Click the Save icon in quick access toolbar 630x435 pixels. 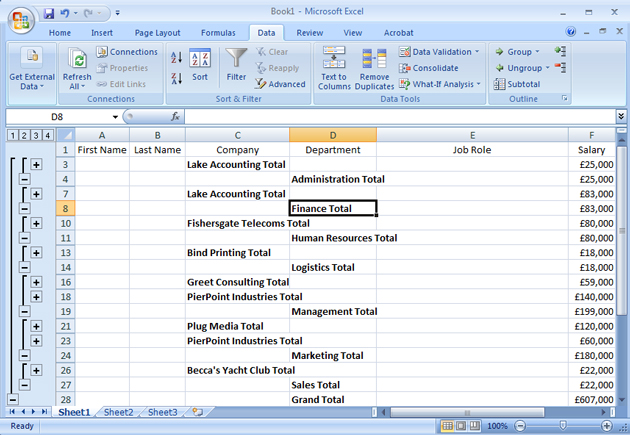48,14
